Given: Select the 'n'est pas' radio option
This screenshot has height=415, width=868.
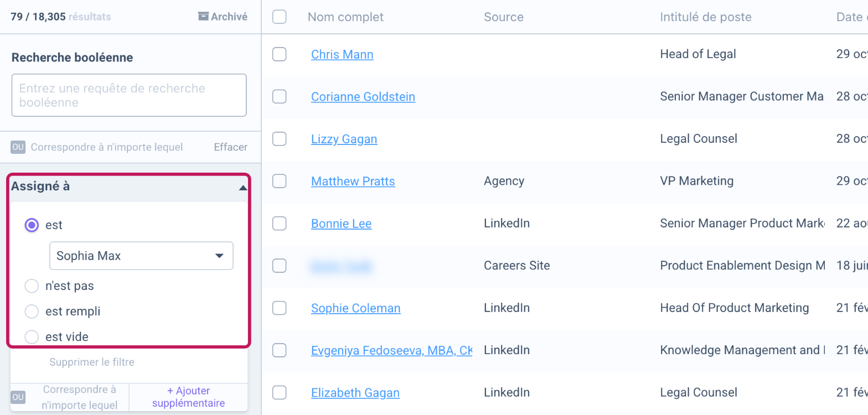Looking at the screenshot, I should [32, 286].
